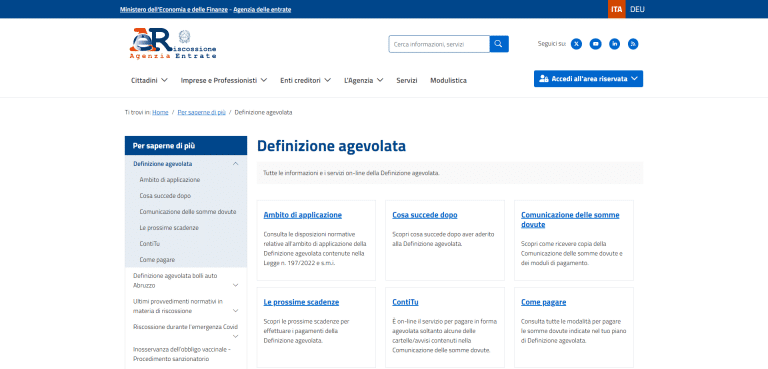Open the Modulistica menu item
The width and height of the screenshot is (768, 369).
click(x=448, y=80)
